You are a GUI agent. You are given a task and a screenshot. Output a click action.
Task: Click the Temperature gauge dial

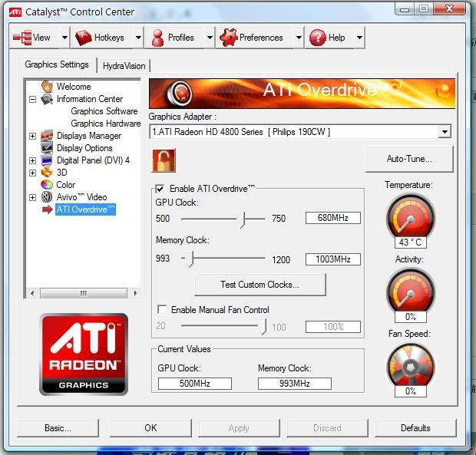click(411, 216)
